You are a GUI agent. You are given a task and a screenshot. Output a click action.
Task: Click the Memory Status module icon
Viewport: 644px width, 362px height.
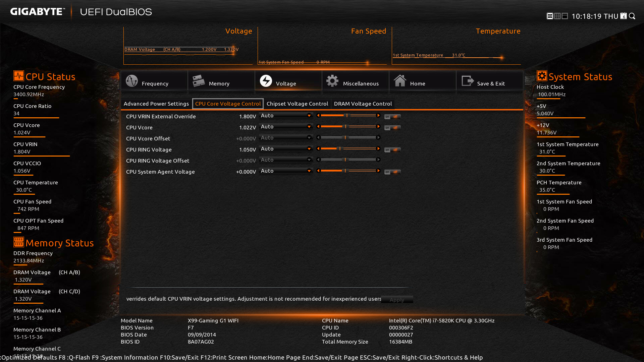click(19, 242)
